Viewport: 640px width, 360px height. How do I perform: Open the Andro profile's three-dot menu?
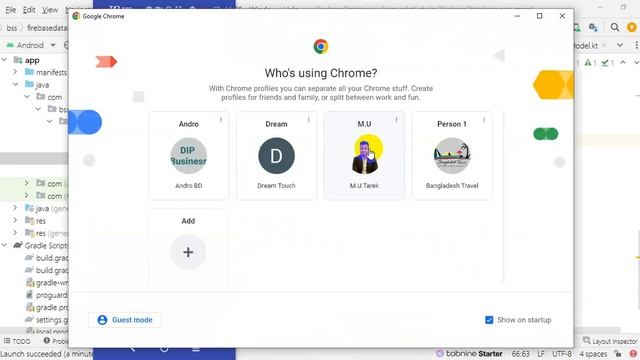pyautogui.click(x=221, y=120)
